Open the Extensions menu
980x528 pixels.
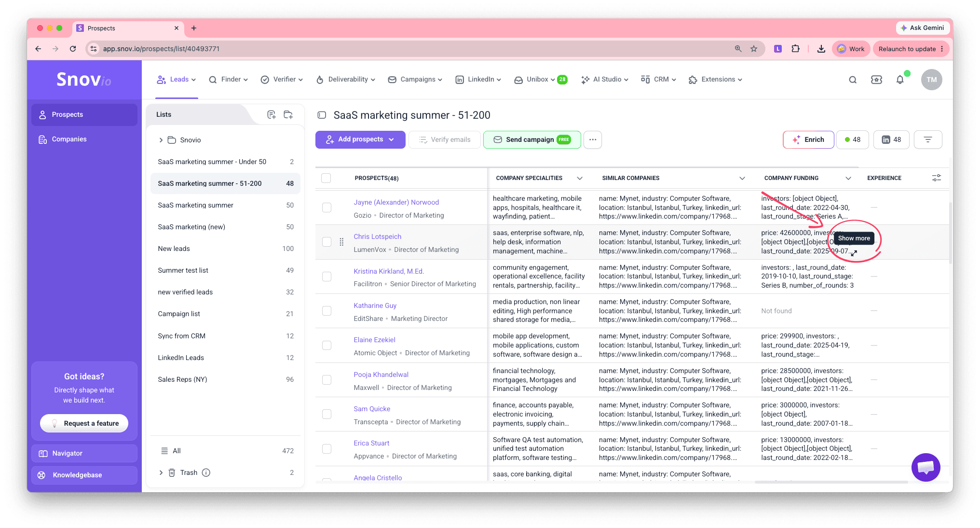716,80
